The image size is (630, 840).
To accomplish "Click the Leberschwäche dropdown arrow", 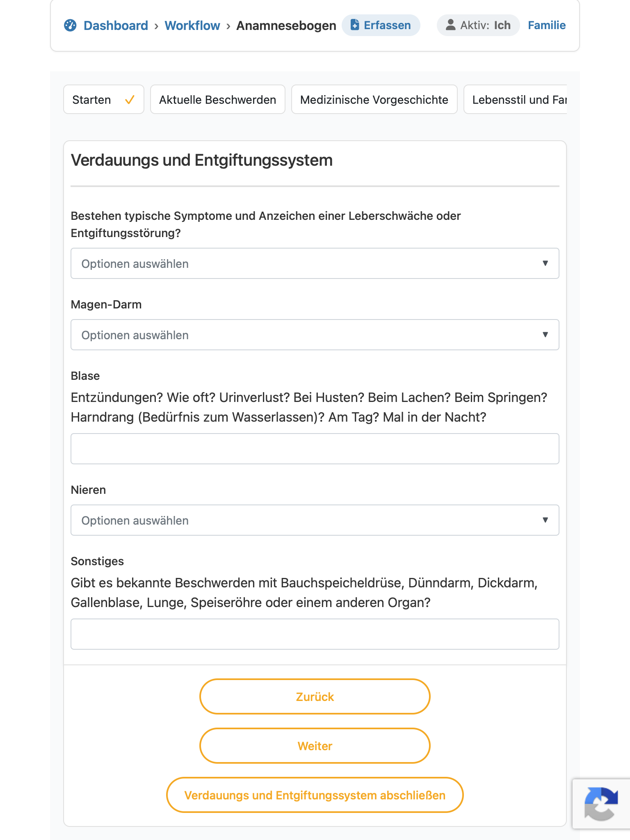I will (545, 263).
